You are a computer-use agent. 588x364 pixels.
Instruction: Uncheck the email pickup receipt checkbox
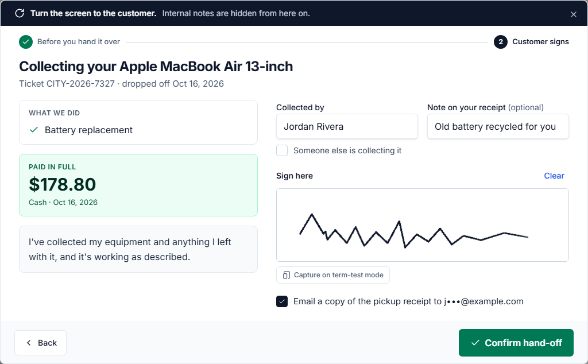(282, 301)
